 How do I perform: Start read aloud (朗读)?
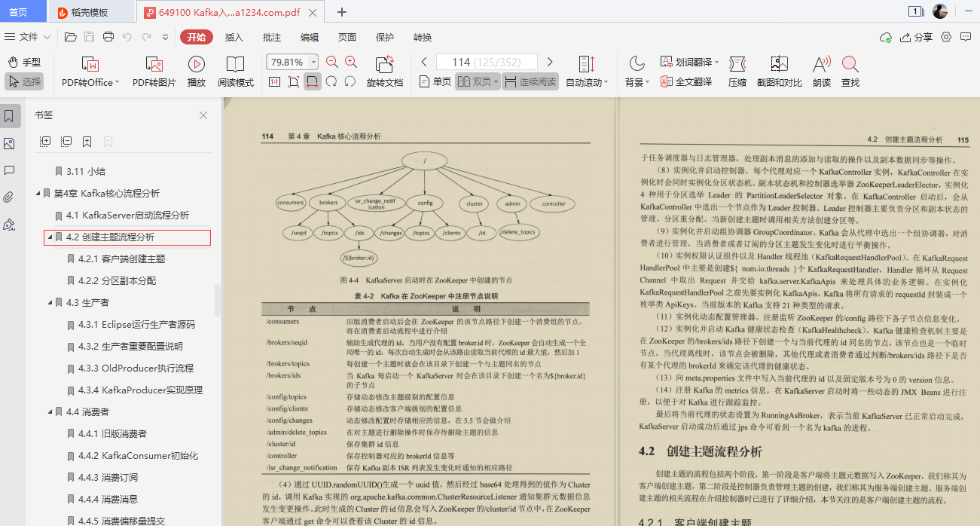click(822, 72)
